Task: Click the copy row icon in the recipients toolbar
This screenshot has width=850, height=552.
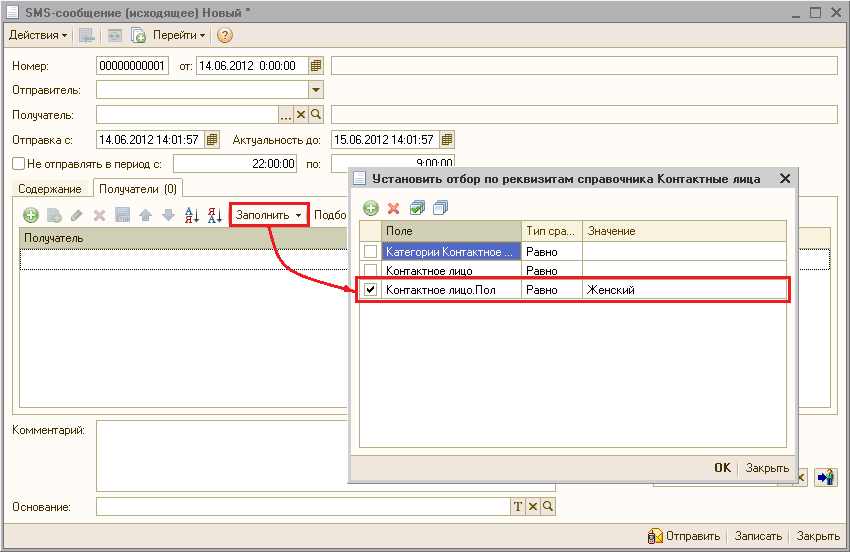Action: click(x=54, y=215)
